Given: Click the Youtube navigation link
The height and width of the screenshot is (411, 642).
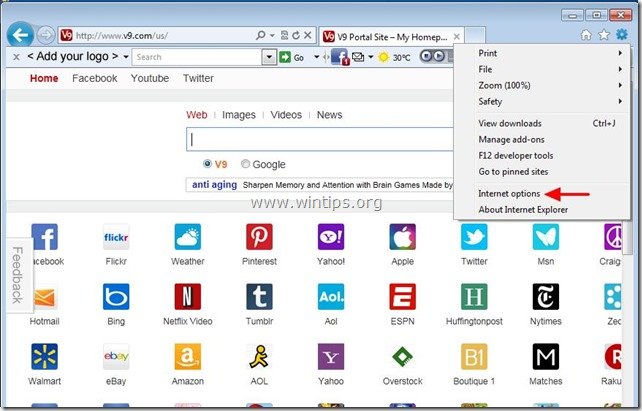Looking at the screenshot, I should point(150,78).
